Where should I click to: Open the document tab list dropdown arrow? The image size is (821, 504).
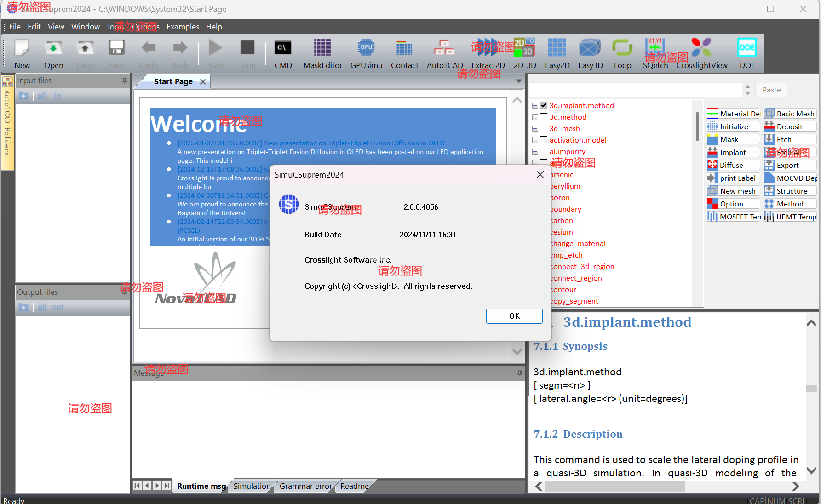519,81
